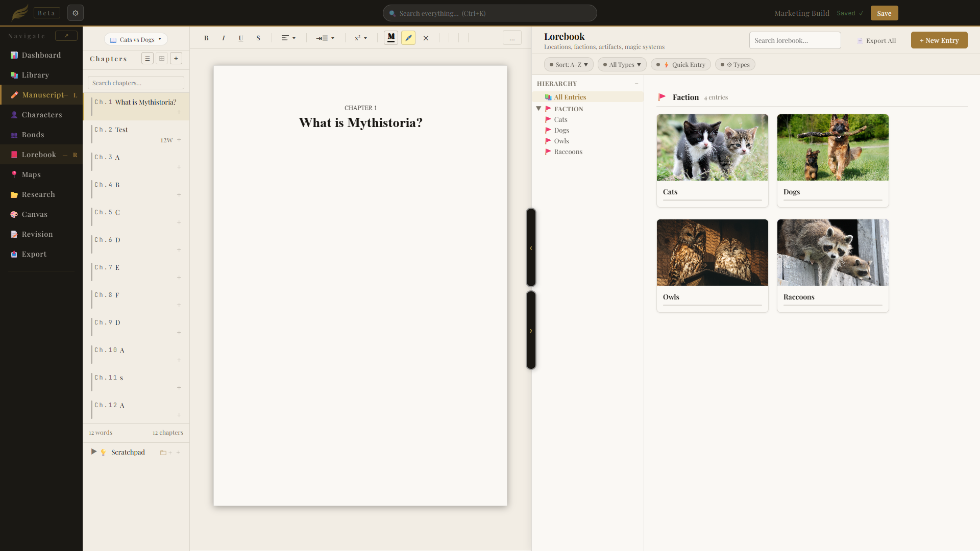Open the Raccoons faction card thumbnail
This screenshot has width=980, height=551.
833,253
